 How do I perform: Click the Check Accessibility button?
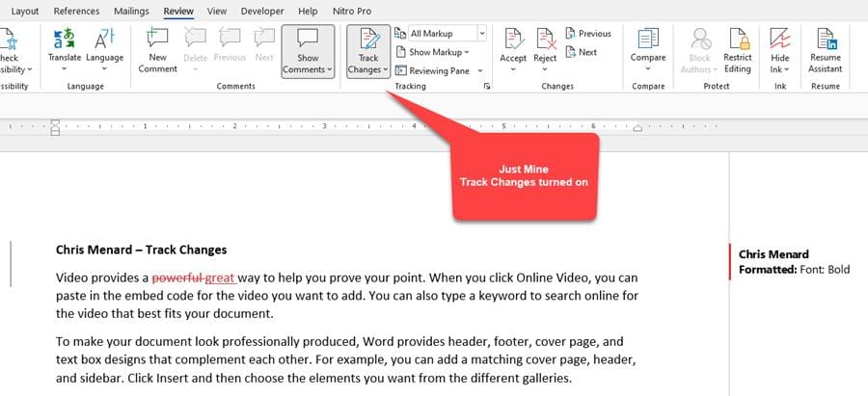tap(15, 51)
